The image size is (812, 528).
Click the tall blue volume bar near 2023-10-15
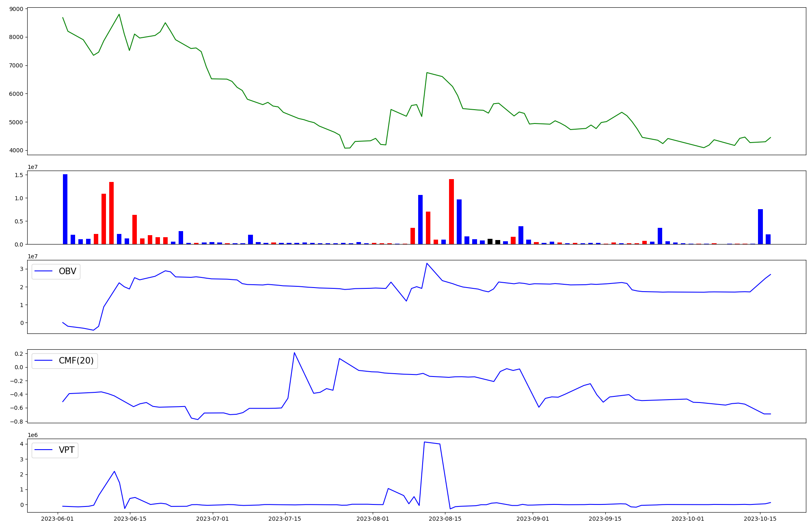click(760, 227)
